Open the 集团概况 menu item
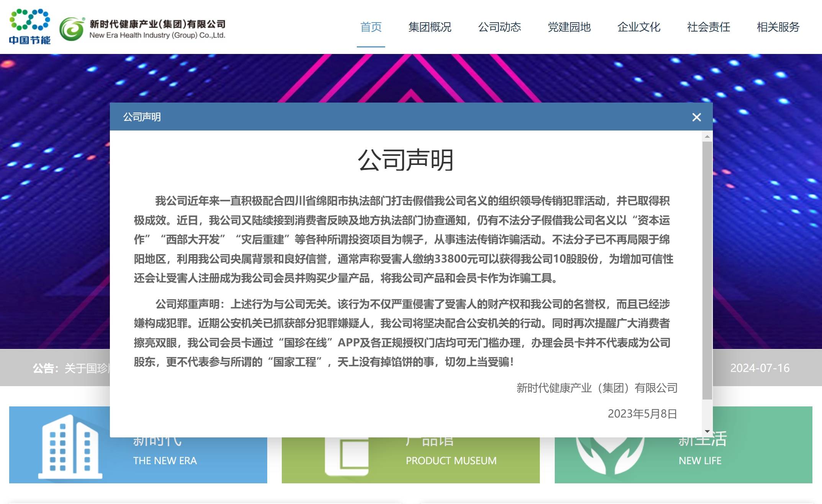822x504 pixels. [430, 27]
